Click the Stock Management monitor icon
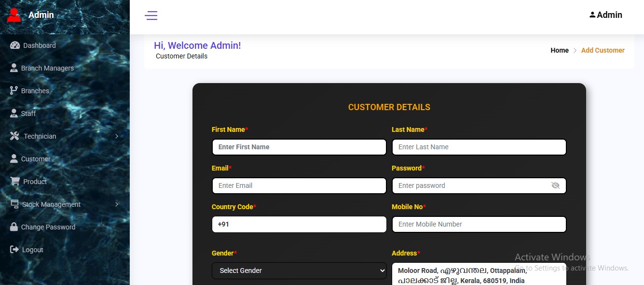Screen dimensions: 644x285 coord(14,204)
